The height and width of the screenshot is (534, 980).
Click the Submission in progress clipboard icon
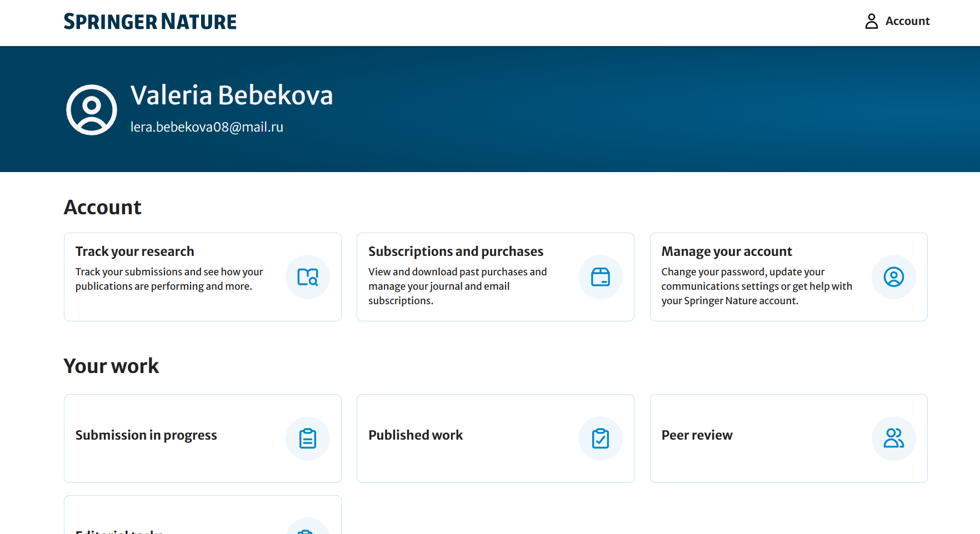click(308, 439)
